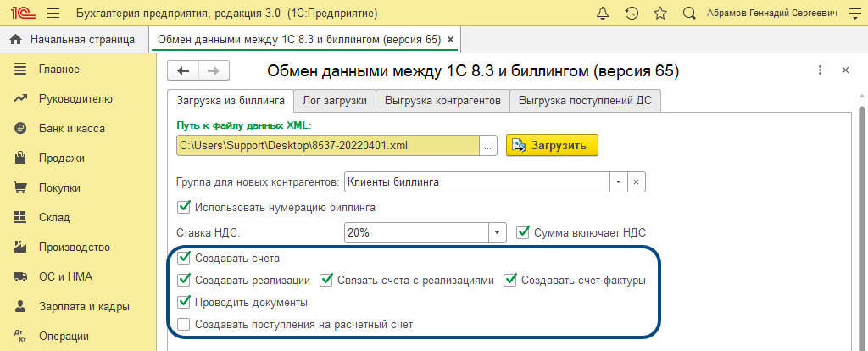Click the search magnifier icon
The width and height of the screenshot is (868, 351).
(x=689, y=13)
